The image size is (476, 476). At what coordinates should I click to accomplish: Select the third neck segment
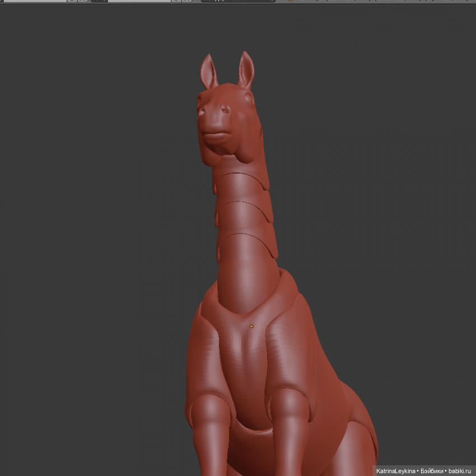(x=246, y=246)
